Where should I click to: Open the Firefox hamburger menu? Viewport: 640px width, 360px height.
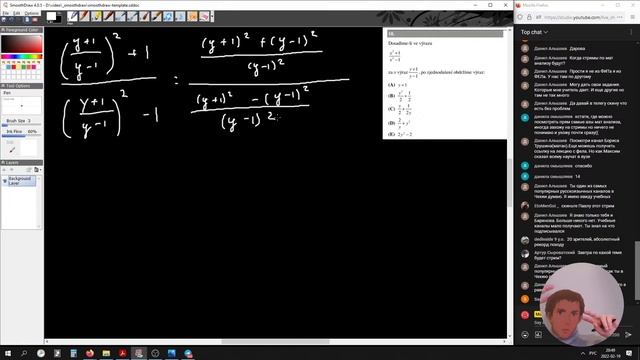point(633,17)
